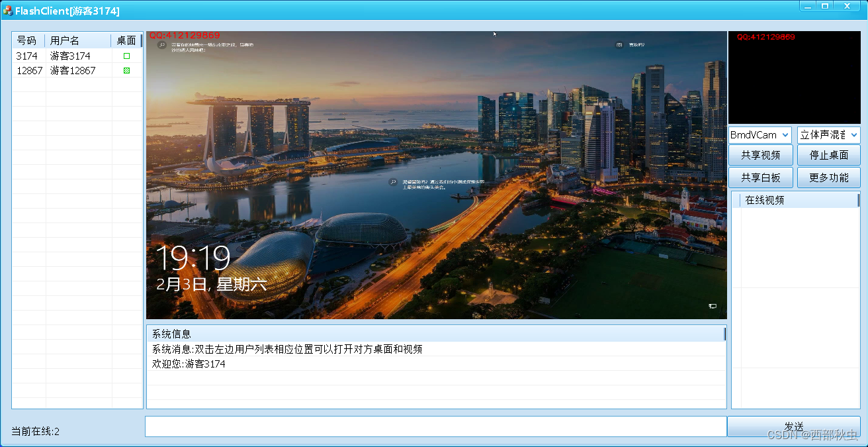Screen dimensions: 868x447
Task: Minimize the FlashClient window
Action: pyautogui.click(x=808, y=6)
